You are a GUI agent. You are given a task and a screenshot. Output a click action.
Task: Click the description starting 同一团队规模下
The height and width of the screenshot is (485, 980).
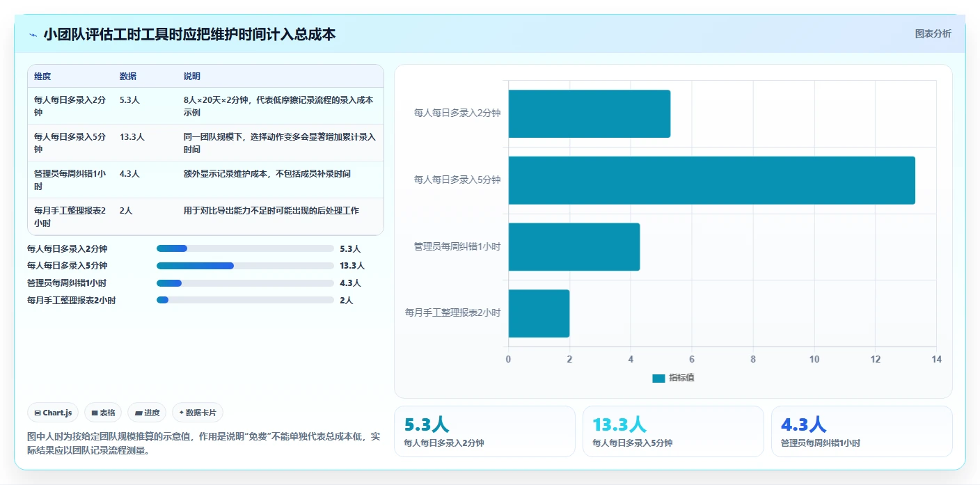[x=279, y=143]
